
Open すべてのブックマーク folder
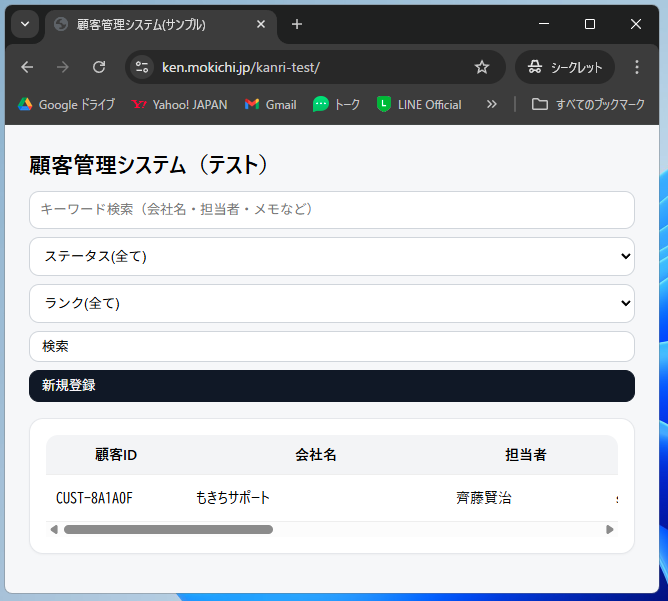tap(588, 104)
